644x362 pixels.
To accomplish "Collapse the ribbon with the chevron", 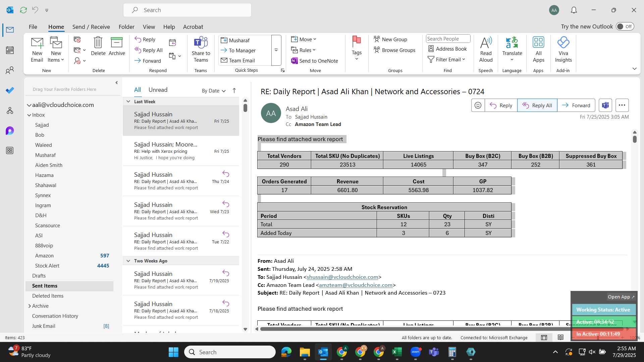I will click(x=634, y=69).
